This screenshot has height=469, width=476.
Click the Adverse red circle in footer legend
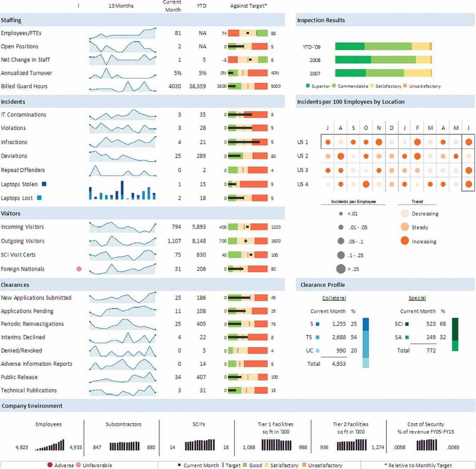pyautogui.click(x=50, y=465)
